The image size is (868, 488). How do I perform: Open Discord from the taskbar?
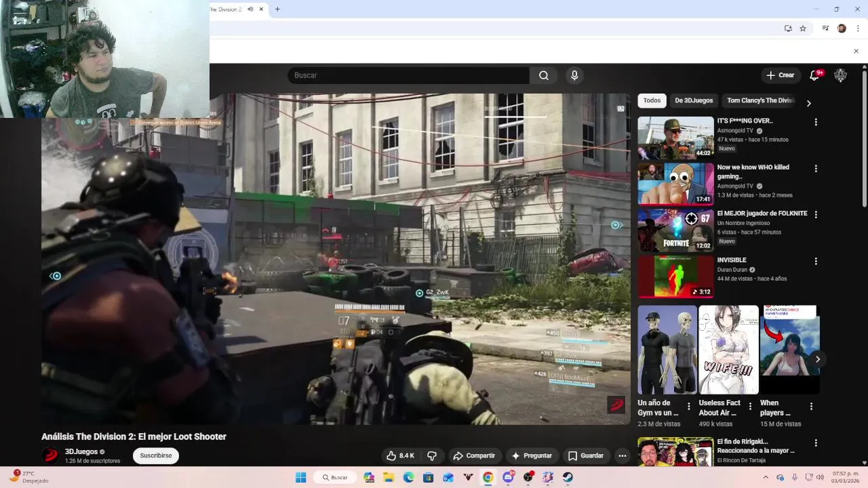(x=508, y=477)
